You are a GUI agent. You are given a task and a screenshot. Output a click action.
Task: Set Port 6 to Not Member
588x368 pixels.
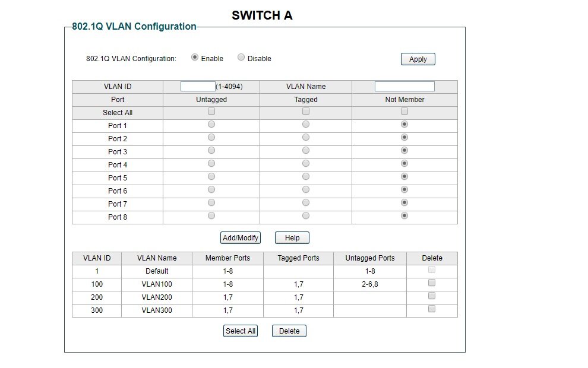click(404, 189)
